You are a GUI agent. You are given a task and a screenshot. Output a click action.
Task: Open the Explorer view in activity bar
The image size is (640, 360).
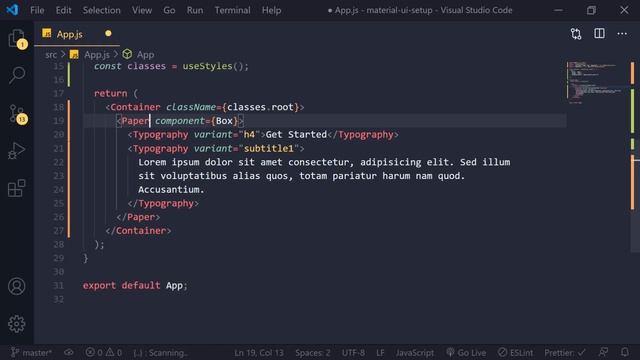pos(17,38)
